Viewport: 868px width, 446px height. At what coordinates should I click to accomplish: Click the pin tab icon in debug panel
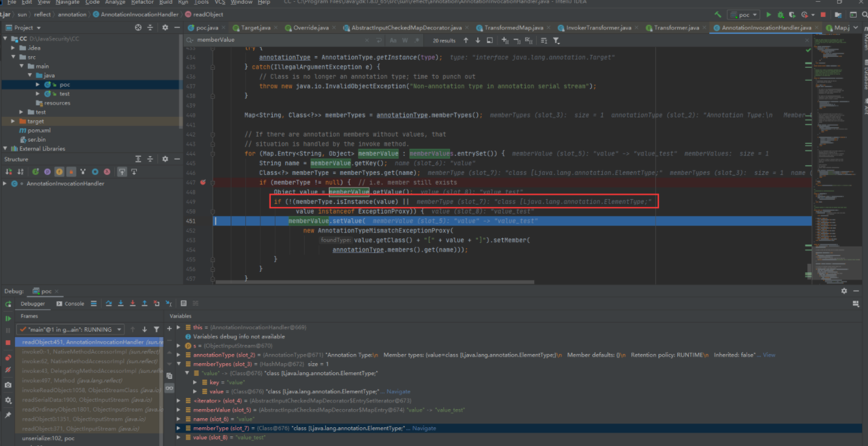8,415
